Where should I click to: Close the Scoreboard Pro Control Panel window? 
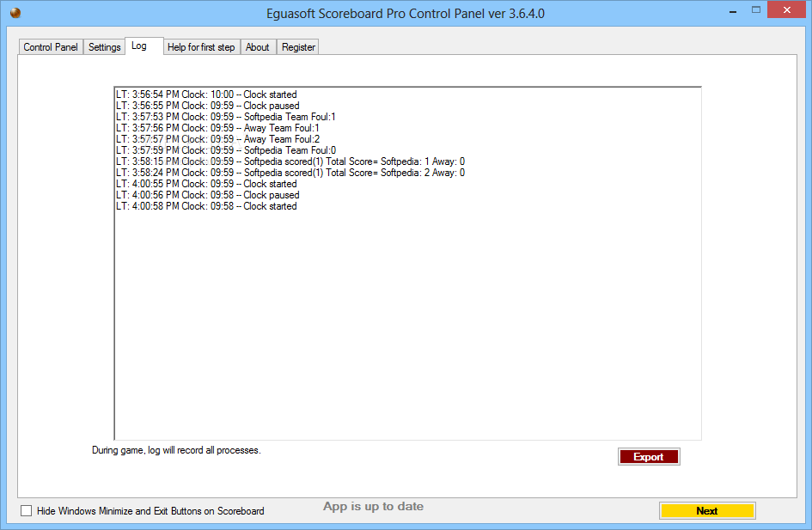pos(786,9)
